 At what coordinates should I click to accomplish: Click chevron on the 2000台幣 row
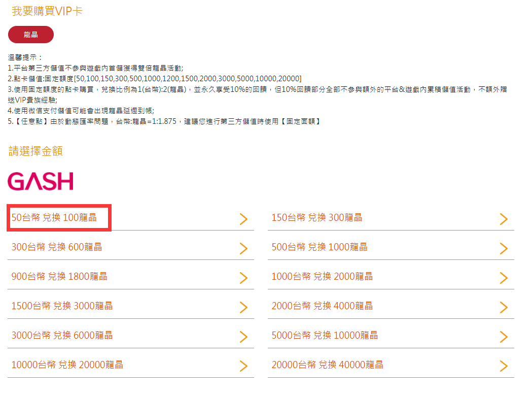503,307
